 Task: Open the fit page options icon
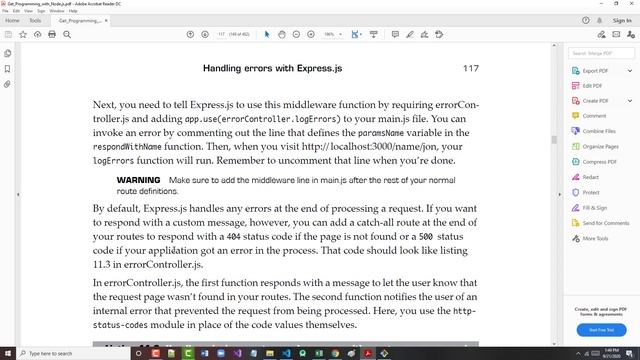coord(356,35)
